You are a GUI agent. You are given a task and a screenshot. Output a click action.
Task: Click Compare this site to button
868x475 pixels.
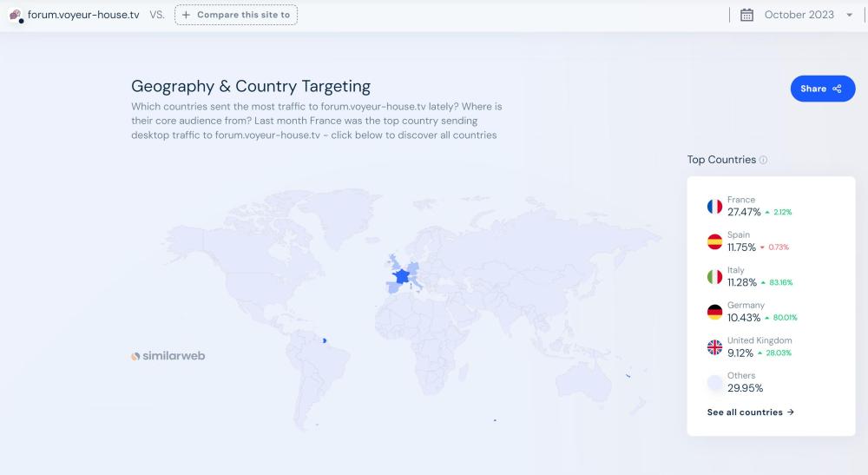[x=236, y=15]
